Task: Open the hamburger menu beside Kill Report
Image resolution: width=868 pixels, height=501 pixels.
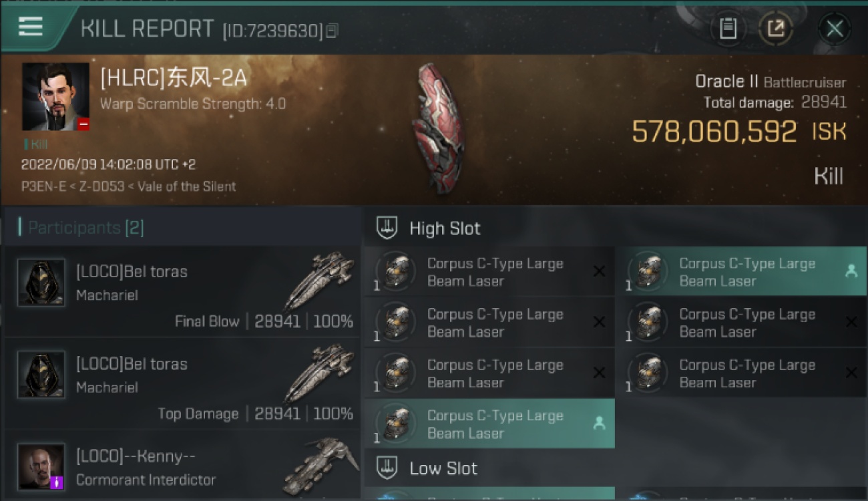Action: click(x=31, y=27)
